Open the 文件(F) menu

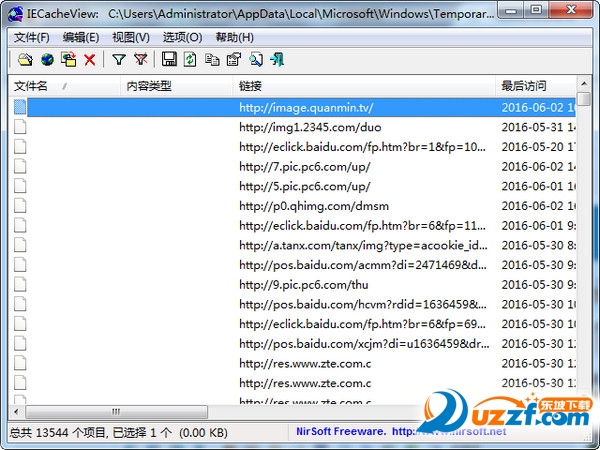coord(32,38)
